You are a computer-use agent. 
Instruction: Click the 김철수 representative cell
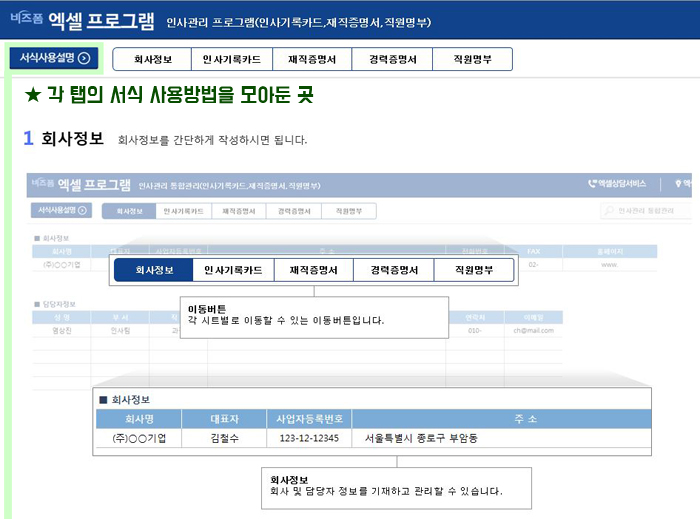[x=224, y=438]
